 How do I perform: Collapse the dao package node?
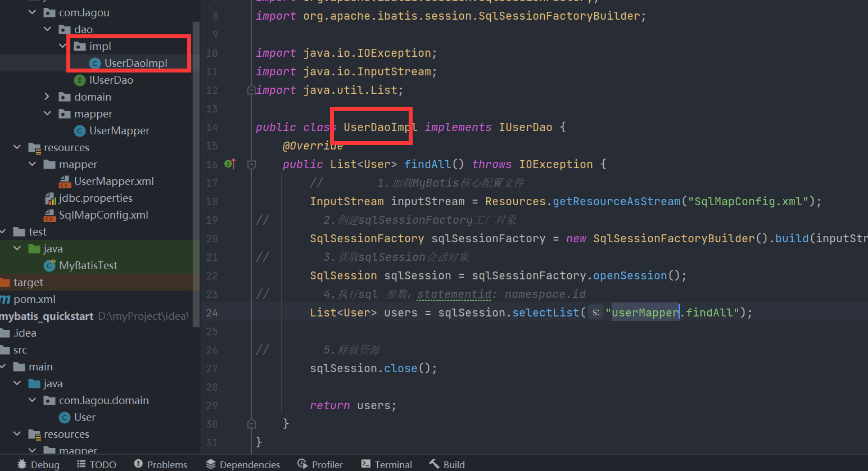click(x=47, y=29)
